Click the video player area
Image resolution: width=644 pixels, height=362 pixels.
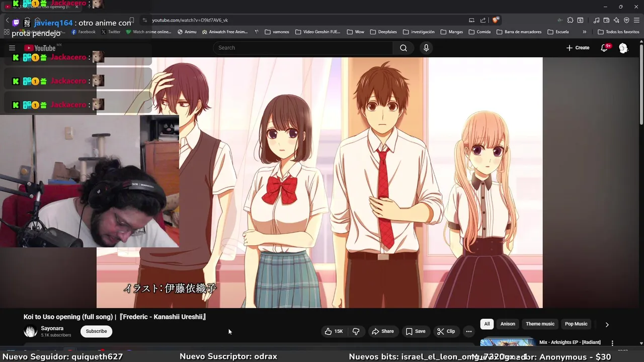point(319,183)
